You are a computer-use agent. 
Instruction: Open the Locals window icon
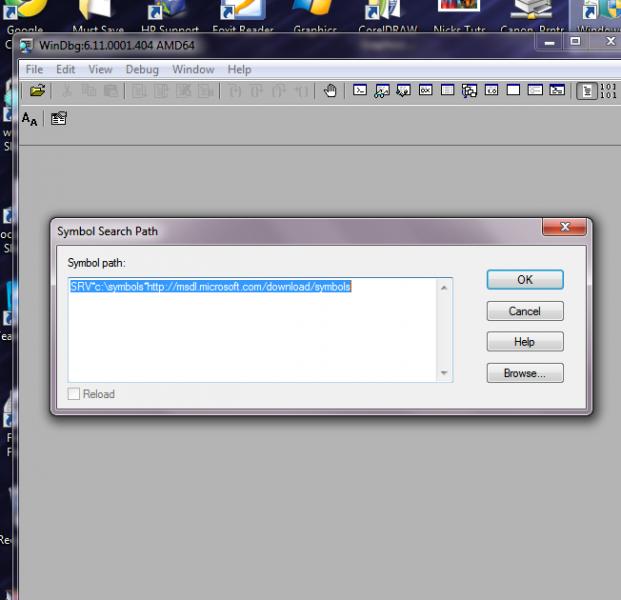(x=404, y=91)
